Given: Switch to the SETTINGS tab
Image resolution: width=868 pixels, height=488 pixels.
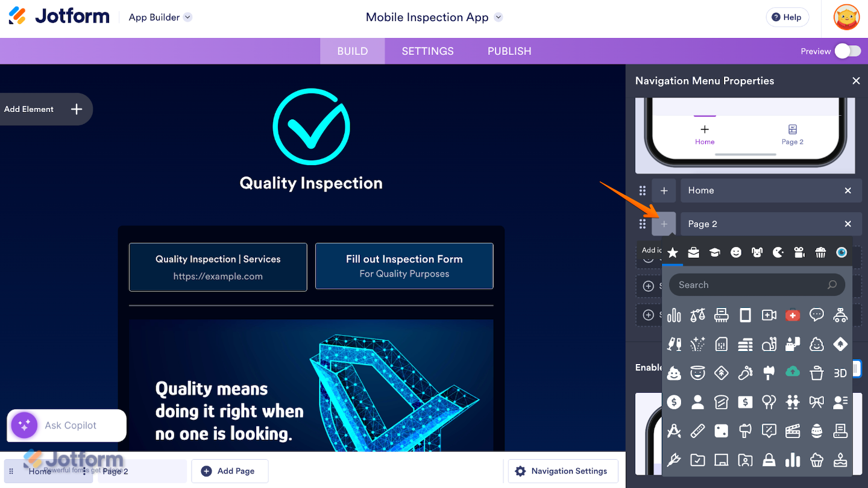Looking at the screenshot, I should (427, 51).
